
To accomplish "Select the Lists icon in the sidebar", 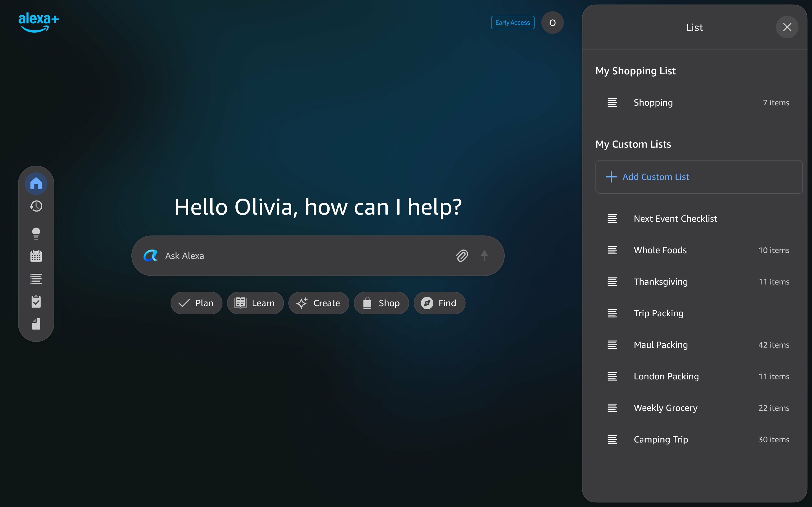I will click(36, 279).
